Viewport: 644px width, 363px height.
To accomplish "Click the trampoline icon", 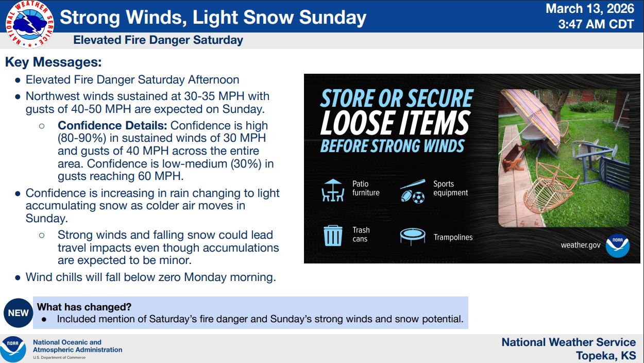I will (x=412, y=236).
